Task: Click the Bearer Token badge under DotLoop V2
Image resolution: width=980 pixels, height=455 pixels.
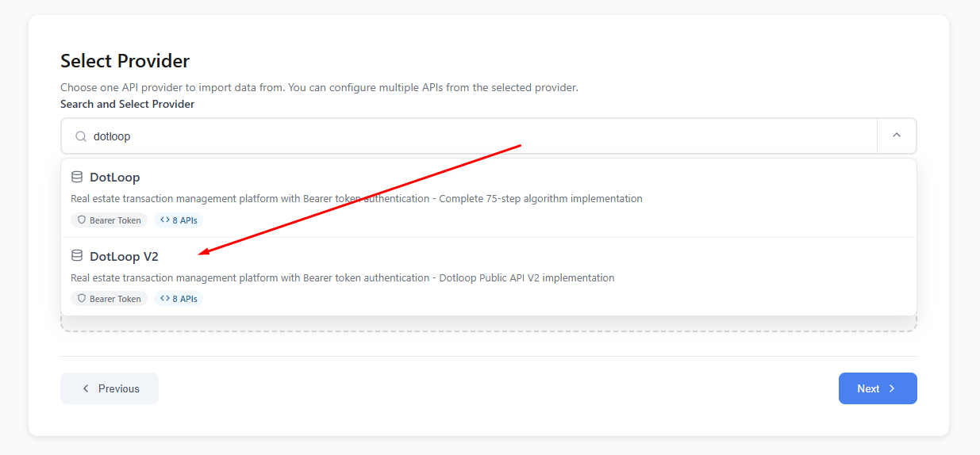Action: [x=109, y=299]
